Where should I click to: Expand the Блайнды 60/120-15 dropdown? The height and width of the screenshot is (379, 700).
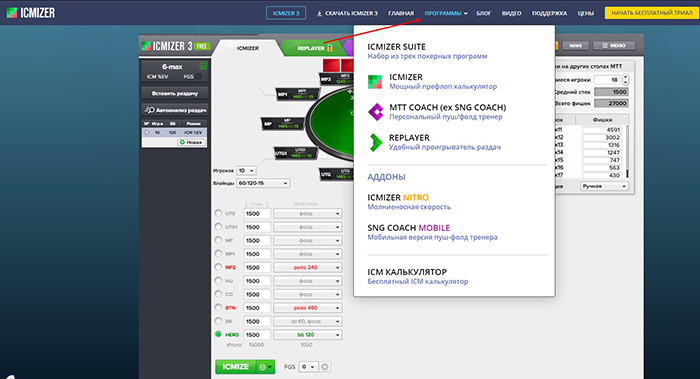click(x=263, y=183)
